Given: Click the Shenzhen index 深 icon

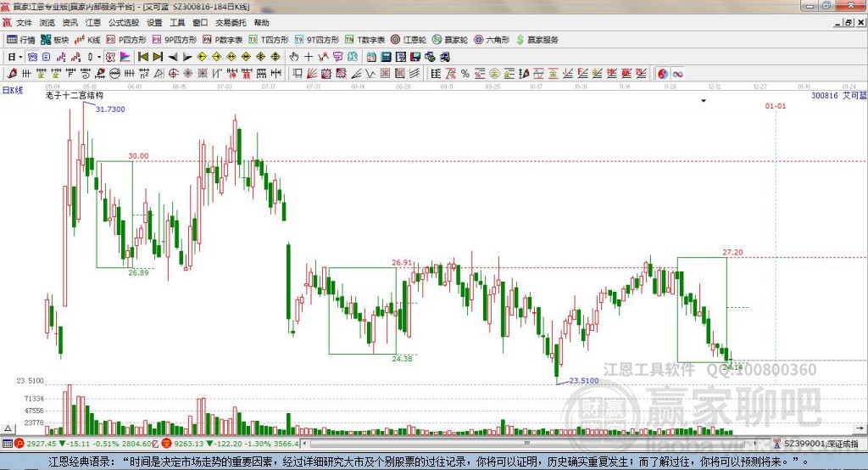Looking at the screenshot, I should 167,444.
